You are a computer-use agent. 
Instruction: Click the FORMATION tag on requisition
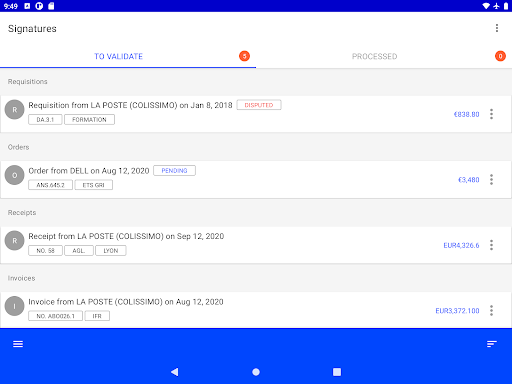click(x=89, y=120)
